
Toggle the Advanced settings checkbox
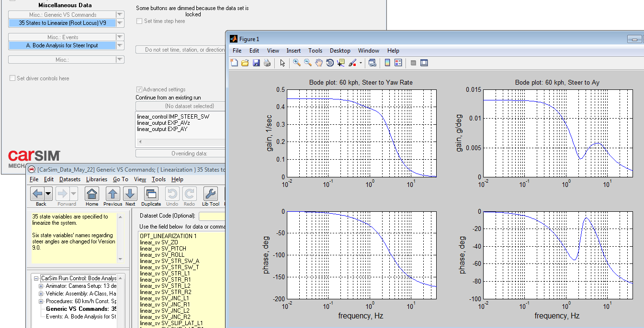(139, 89)
